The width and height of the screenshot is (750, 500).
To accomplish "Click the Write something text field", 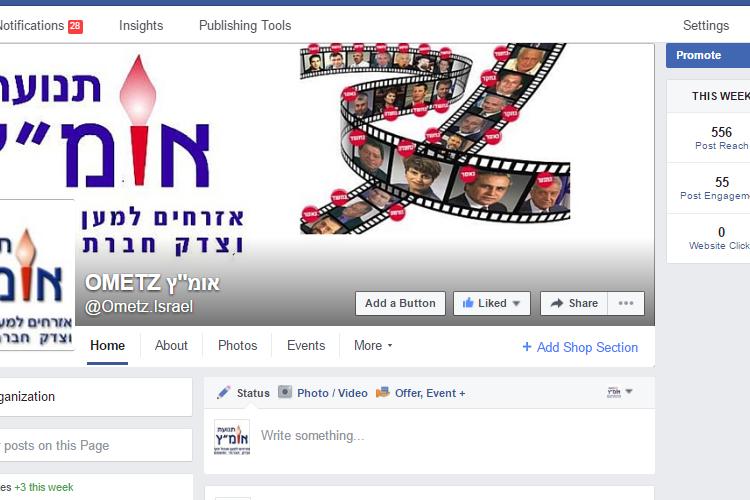I will 452,436.
